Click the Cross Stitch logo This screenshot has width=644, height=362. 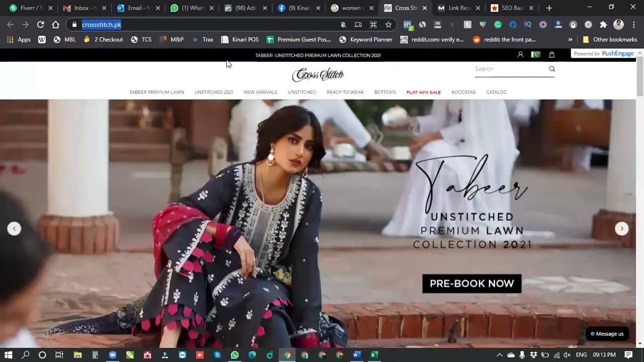318,75
